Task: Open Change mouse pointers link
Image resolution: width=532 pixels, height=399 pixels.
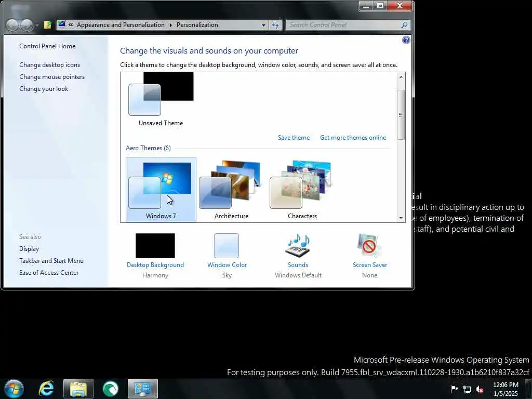Action: (x=52, y=77)
